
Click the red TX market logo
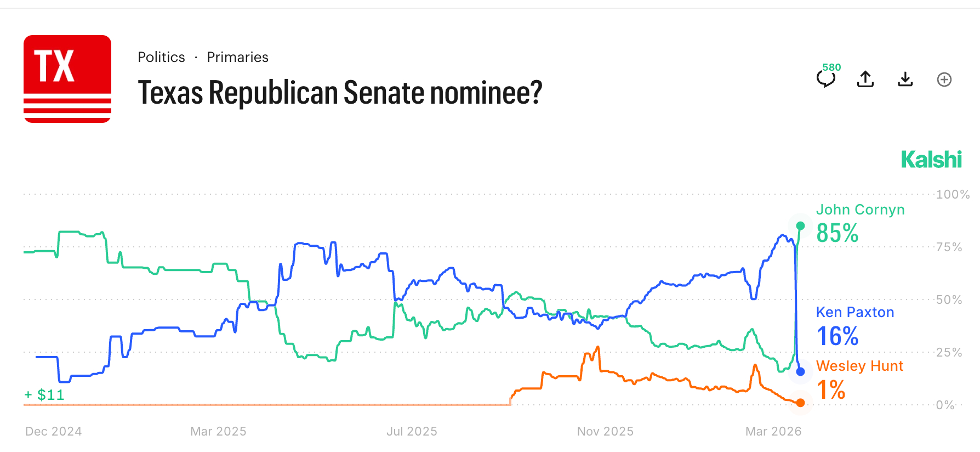[x=67, y=79]
